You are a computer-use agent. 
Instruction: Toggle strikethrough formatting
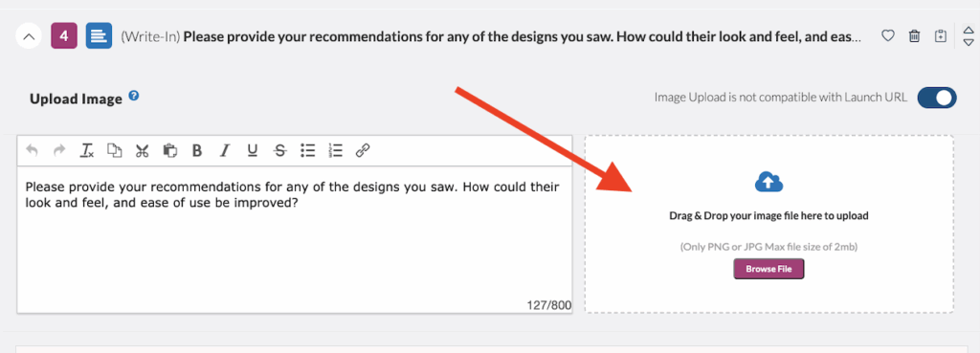tap(280, 150)
